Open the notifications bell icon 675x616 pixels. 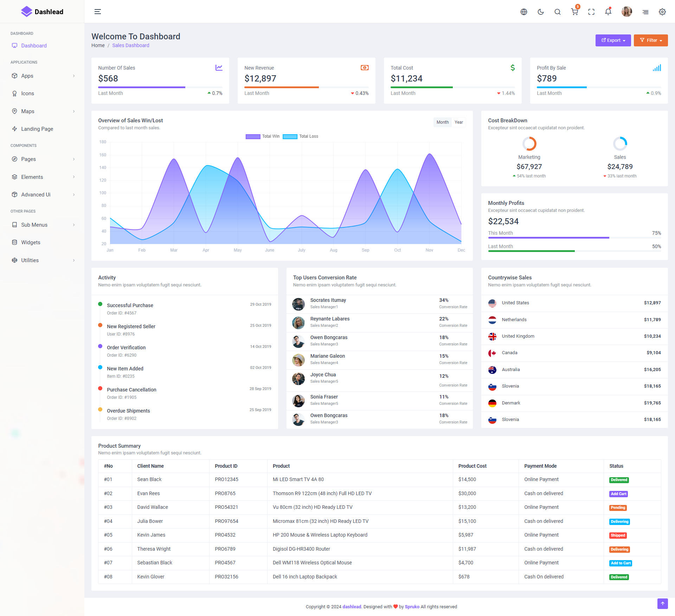pyautogui.click(x=608, y=12)
